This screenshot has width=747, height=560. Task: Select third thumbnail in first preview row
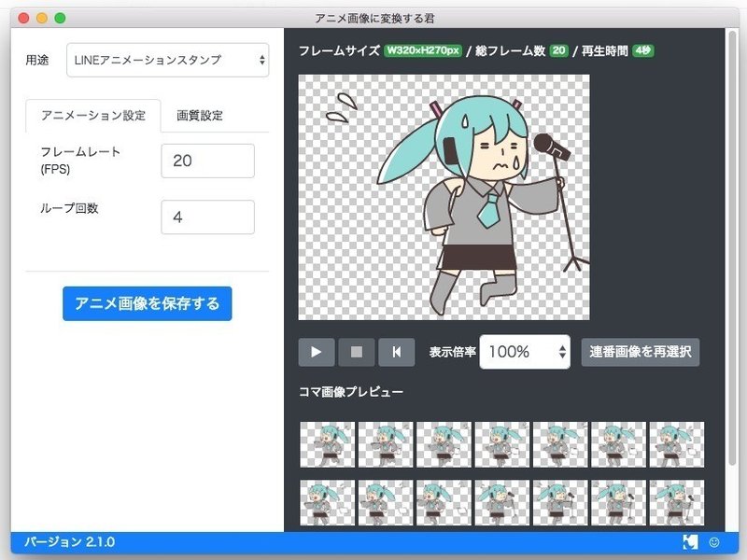[444, 444]
